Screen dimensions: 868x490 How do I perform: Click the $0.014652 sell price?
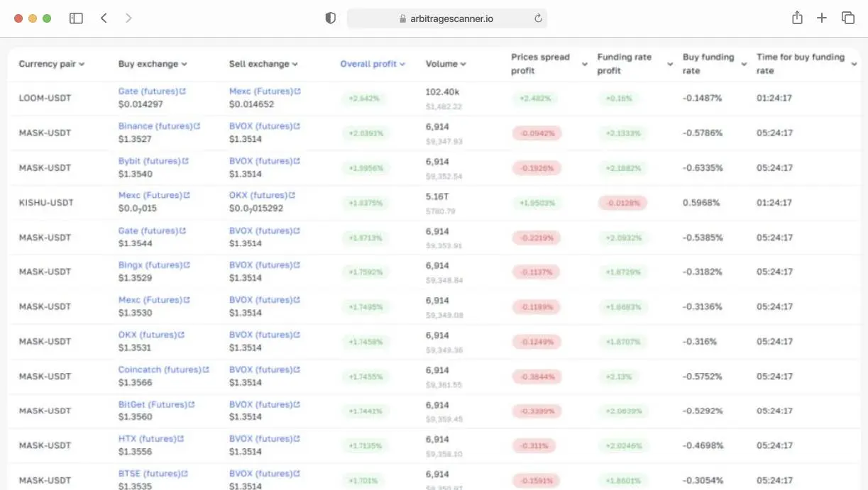click(x=251, y=104)
